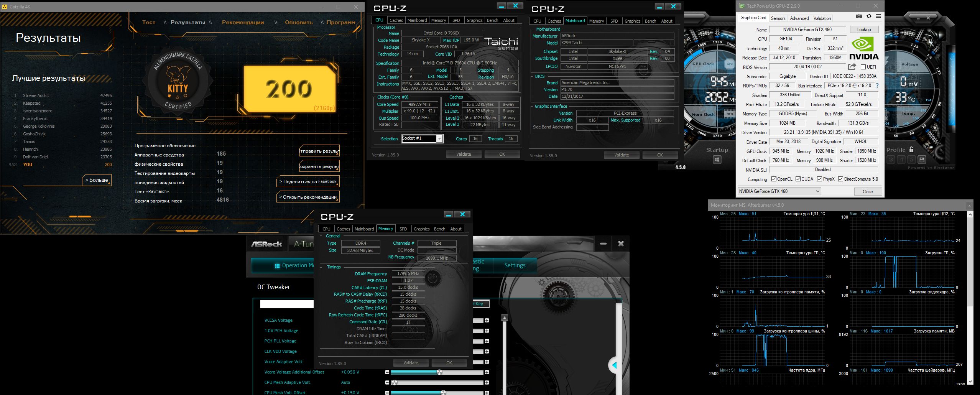Toggle the OpenCL checkbox
Viewport: 980px width, 395px height.
coord(774,179)
